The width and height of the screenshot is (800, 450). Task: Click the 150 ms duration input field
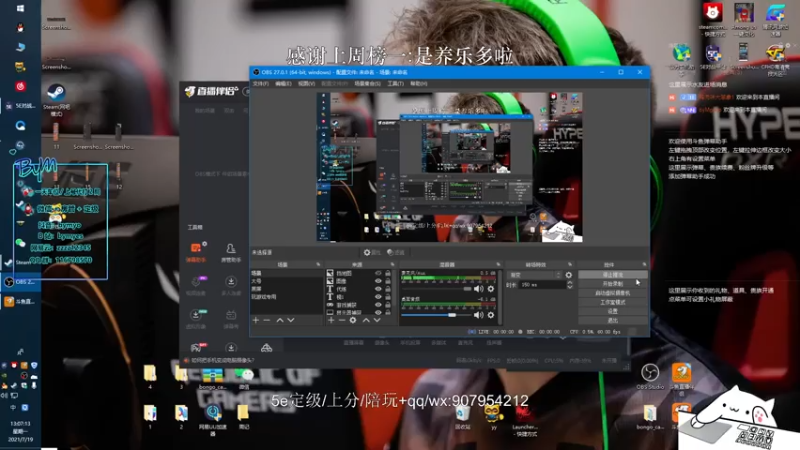pyautogui.click(x=543, y=285)
